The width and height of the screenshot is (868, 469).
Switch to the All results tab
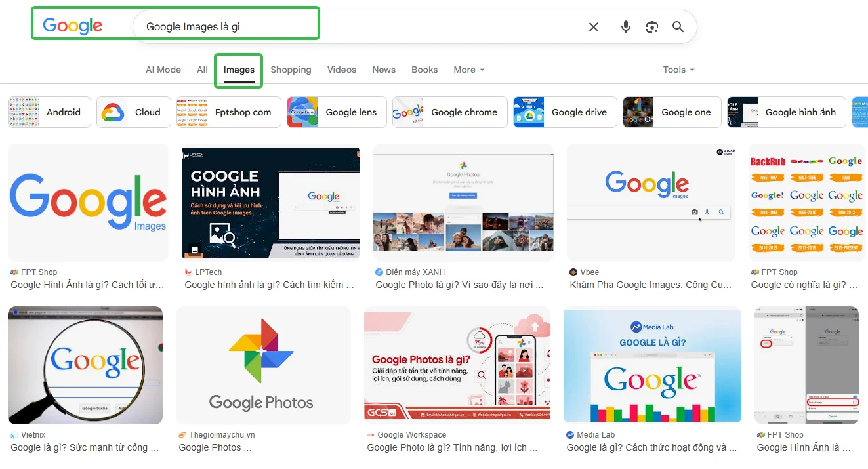tap(202, 70)
